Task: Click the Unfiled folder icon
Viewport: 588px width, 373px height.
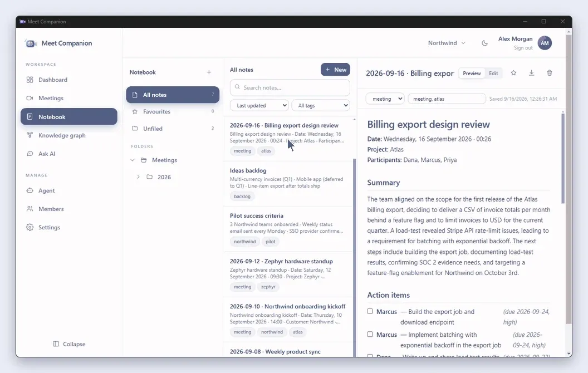Action: pyautogui.click(x=135, y=128)
